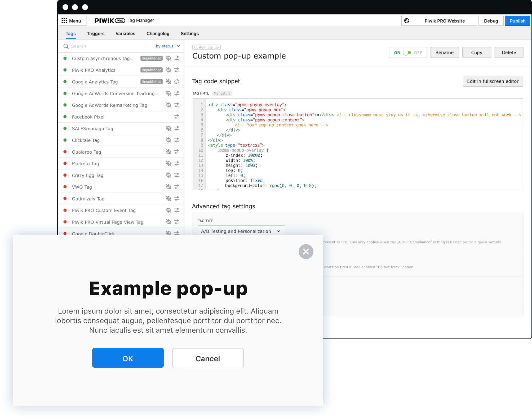
Task: Click the blue Publish button
Action: pos(517,21)
